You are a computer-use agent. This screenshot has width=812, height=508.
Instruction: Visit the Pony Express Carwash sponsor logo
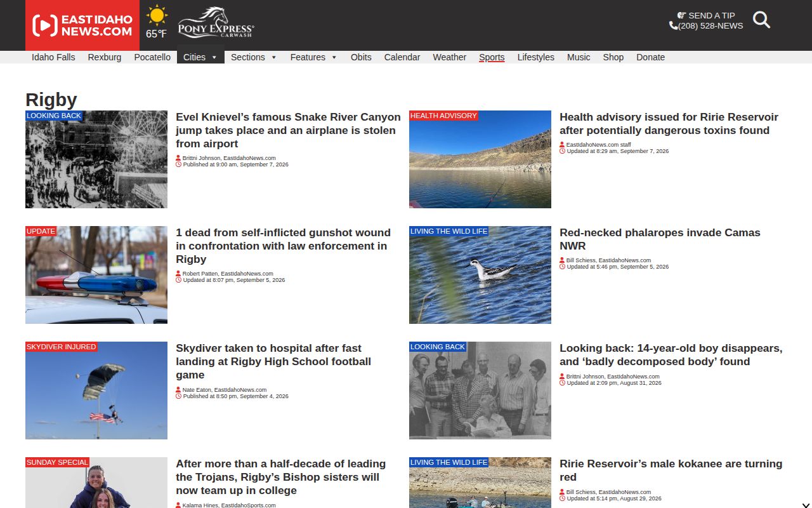(216, 23)
